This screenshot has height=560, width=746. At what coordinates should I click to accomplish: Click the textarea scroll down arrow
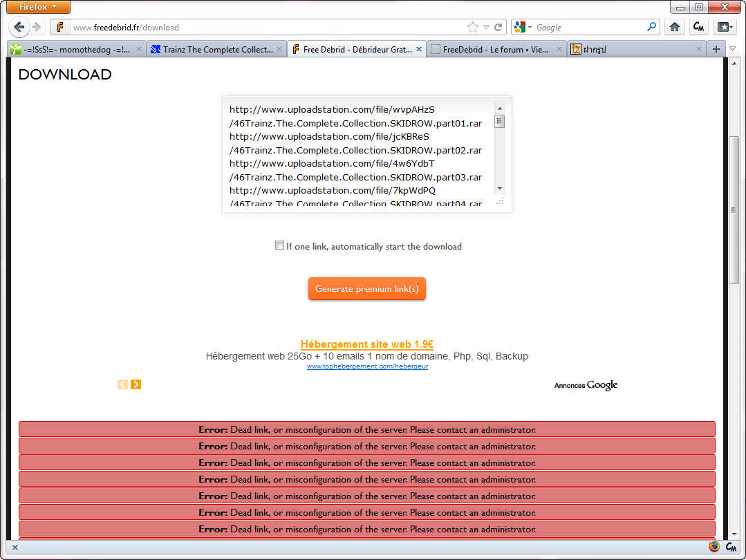tap(500, 189)
